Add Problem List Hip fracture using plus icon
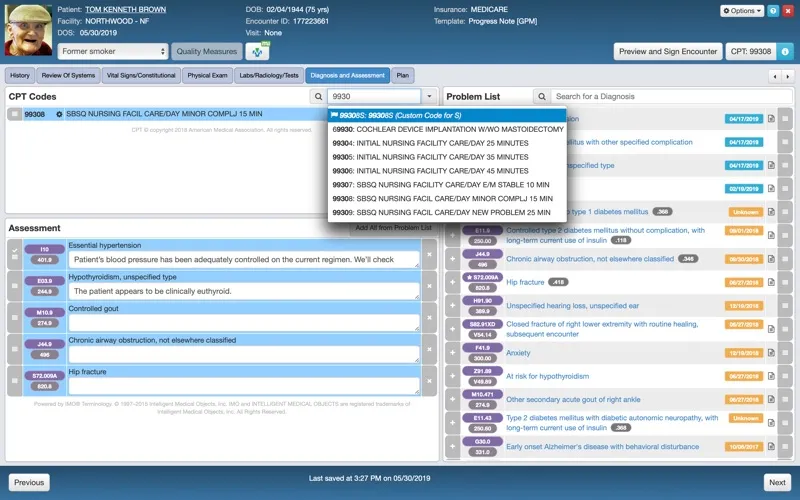The image size is (800, 500). point(453,282)
